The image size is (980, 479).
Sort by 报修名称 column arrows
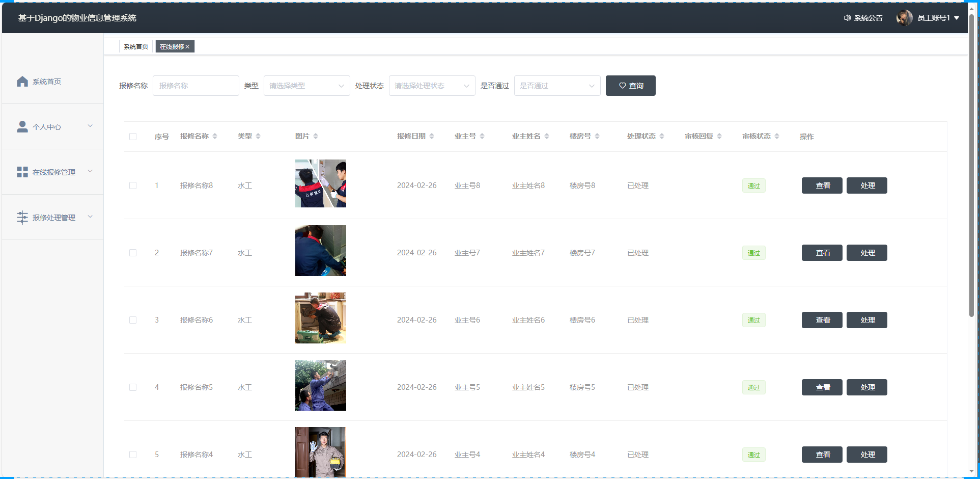(x=215, y=136)
